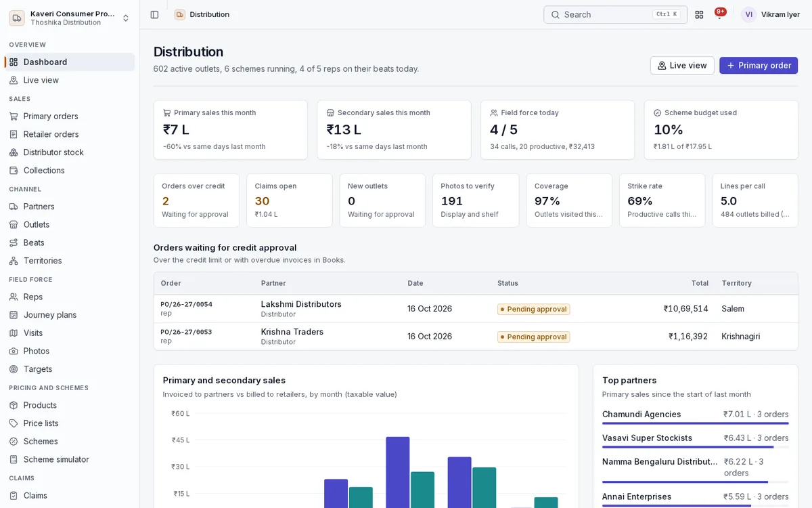812x508 pixels.
Task: Open the Claims open card
Action: [289, 200]
